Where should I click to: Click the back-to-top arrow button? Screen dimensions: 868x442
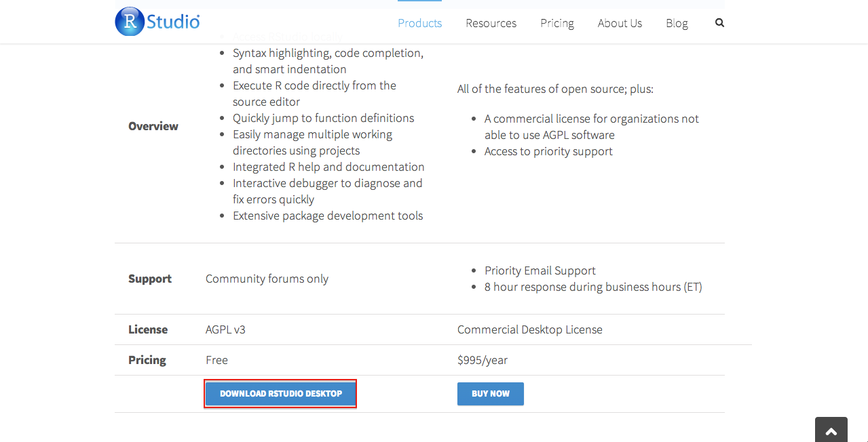[831, 430]
